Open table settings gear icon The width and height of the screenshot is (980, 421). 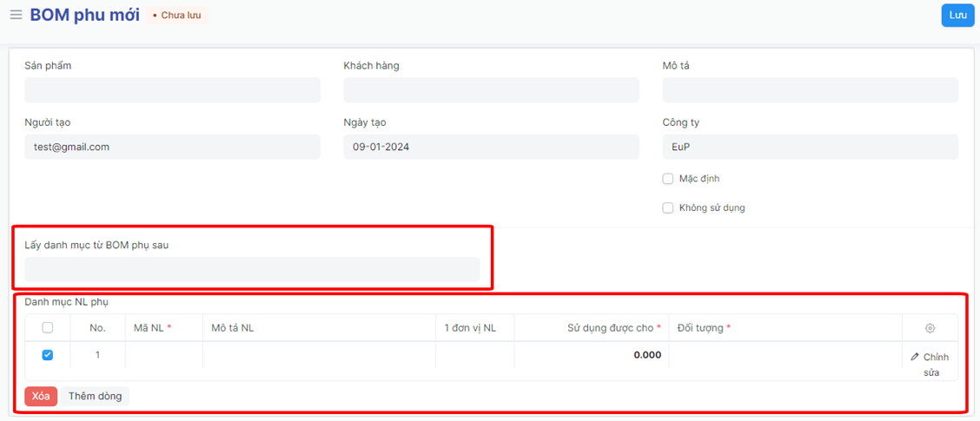(930, 328)
